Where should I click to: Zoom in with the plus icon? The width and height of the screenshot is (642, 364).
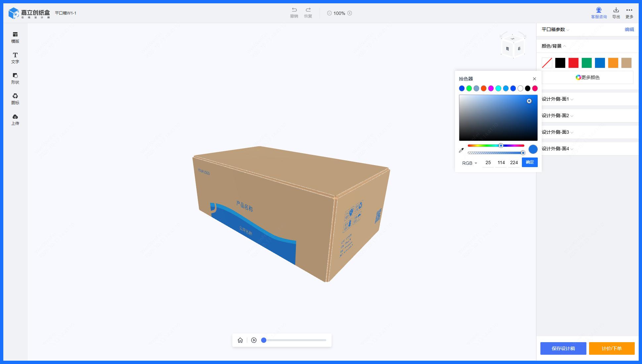pyautogui.click(x=349, y=13)
